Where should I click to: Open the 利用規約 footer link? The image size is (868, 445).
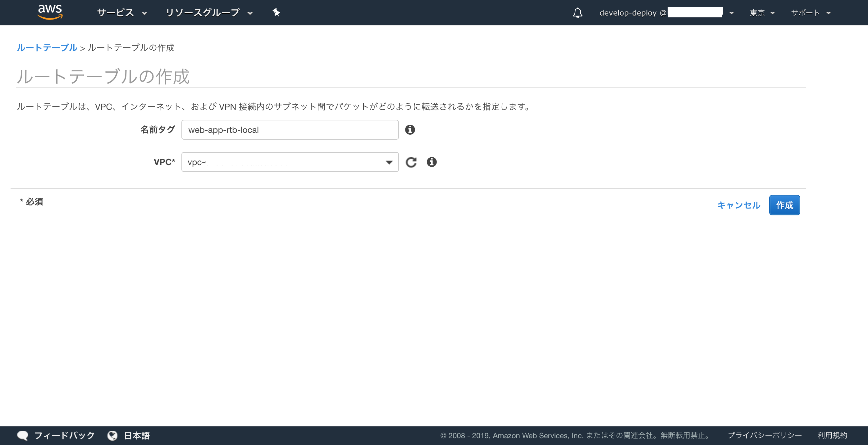point(832,435)
